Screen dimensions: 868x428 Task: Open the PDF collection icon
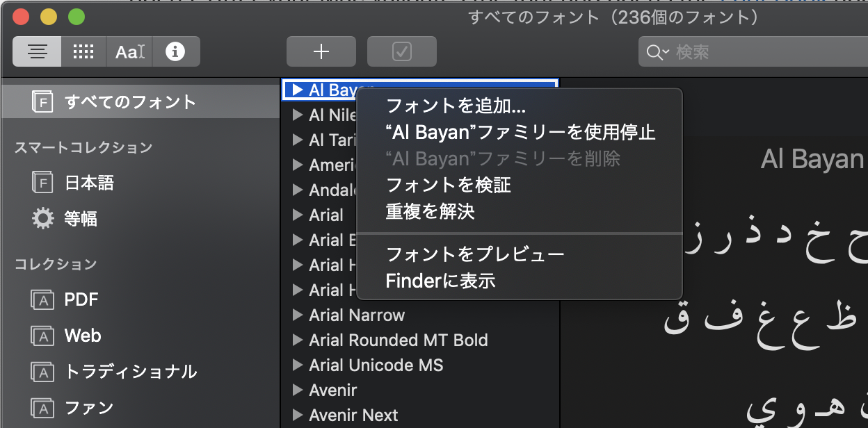(42, 299)
